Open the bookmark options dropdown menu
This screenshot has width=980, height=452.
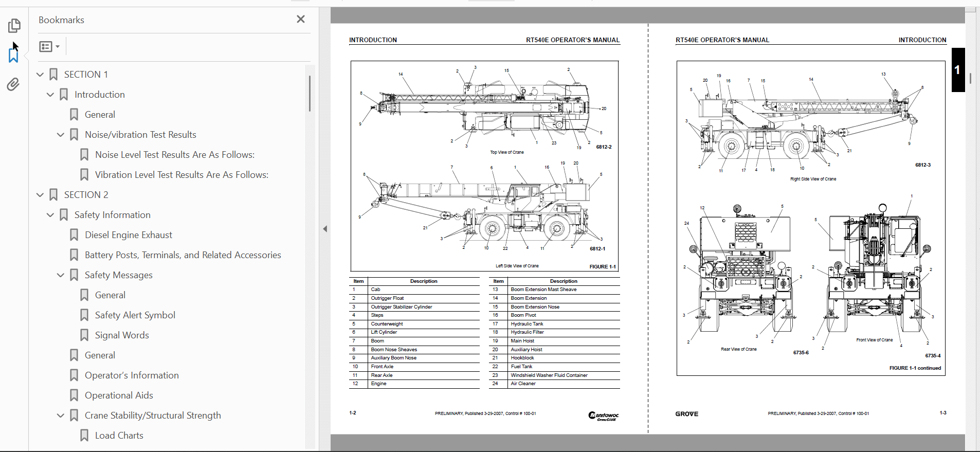[49, 47]
